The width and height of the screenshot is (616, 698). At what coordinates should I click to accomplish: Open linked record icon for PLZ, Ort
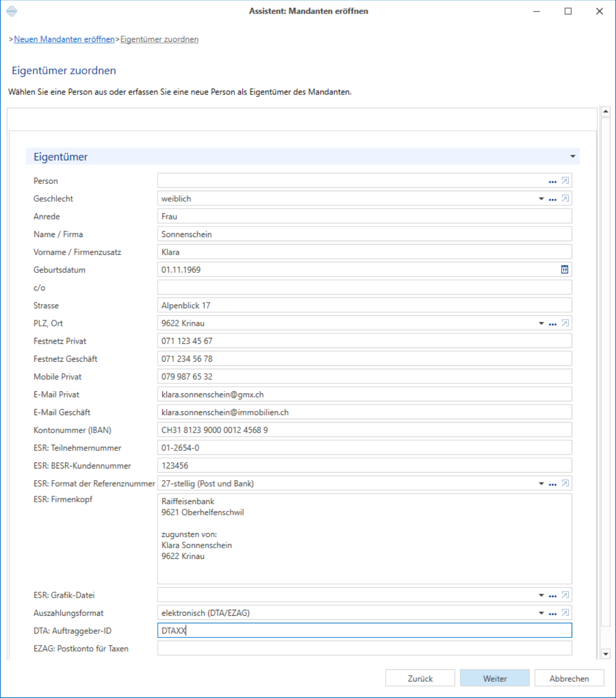(x=565, y=323)
